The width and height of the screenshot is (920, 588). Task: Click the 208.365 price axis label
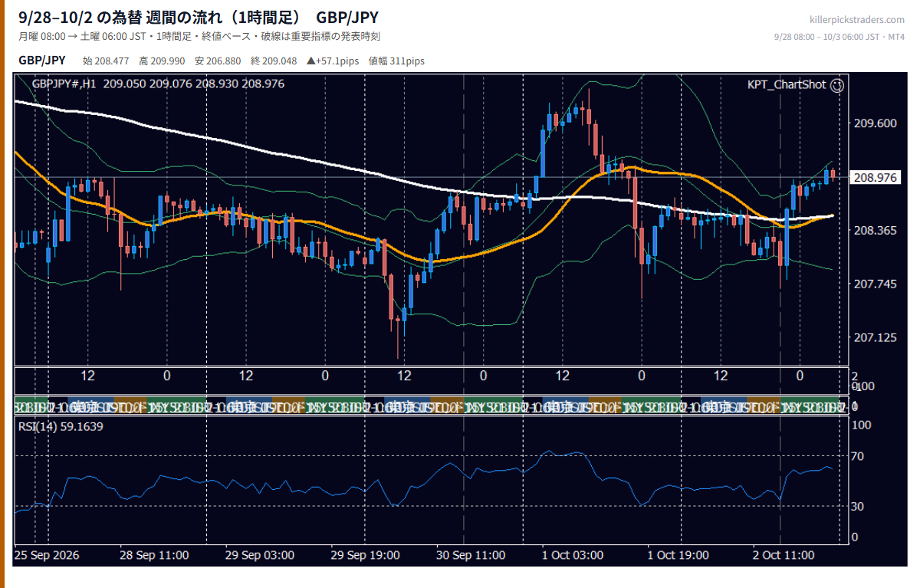pyautogui.click(x=875, y=230)
